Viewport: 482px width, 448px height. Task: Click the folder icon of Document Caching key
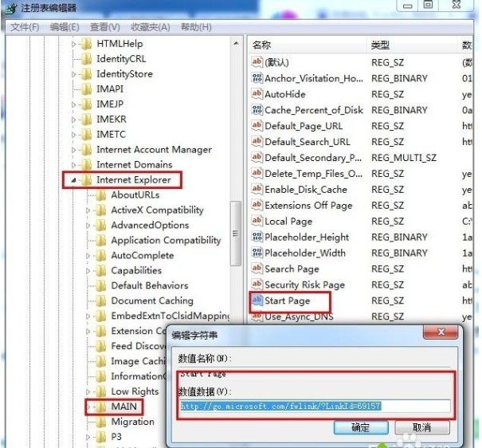point(101,301)
